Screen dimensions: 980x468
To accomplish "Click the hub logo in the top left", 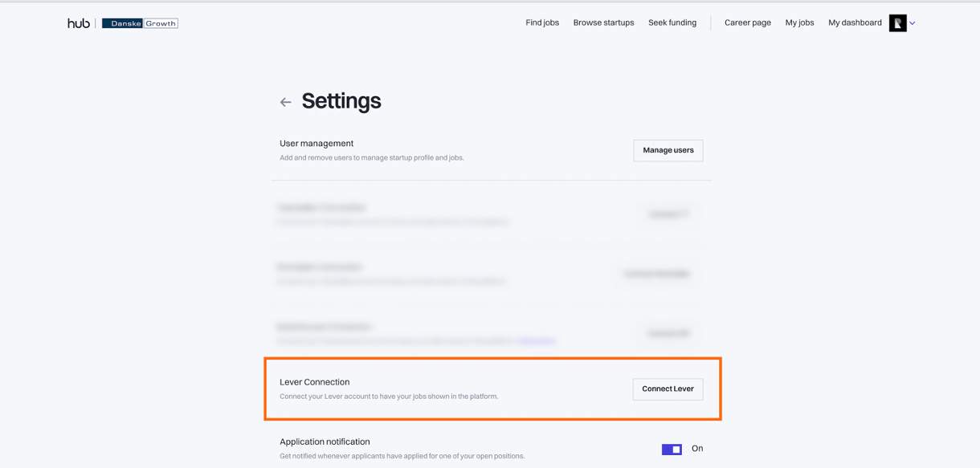I will (x=77, y=22).
